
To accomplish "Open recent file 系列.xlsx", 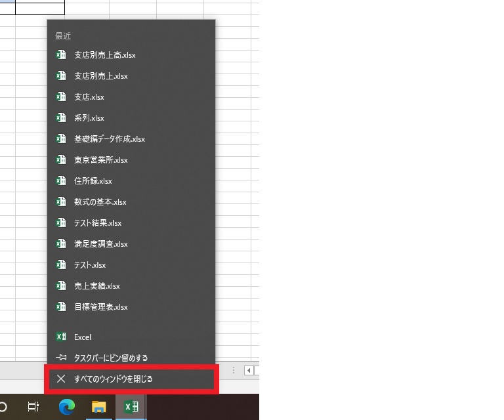I will pos(131,118).
